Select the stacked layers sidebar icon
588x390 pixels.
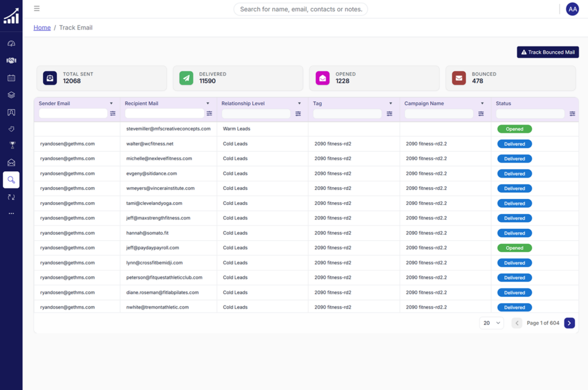point(11,95)
